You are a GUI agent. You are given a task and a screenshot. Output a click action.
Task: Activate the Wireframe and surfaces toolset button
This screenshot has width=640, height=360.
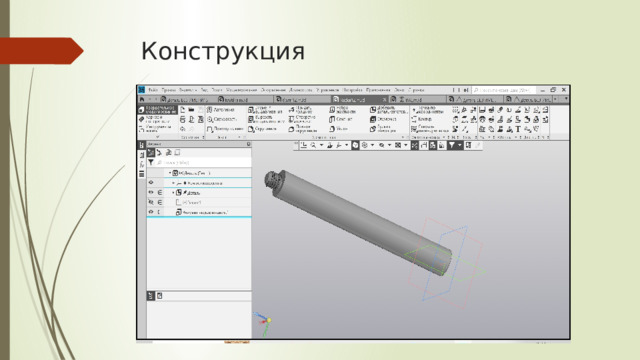pyautogui.click(x=158, y=119)
